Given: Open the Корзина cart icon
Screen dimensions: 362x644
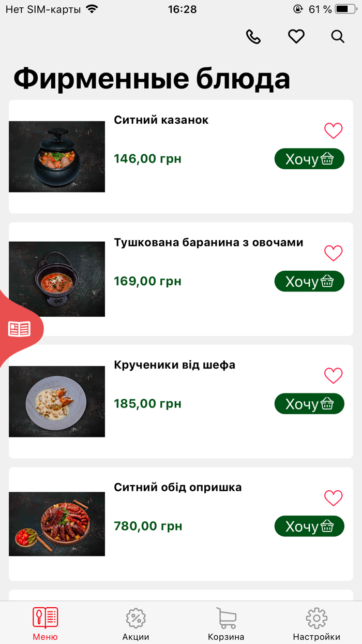Looking at the screenshot, I should (x=226, y=617).
